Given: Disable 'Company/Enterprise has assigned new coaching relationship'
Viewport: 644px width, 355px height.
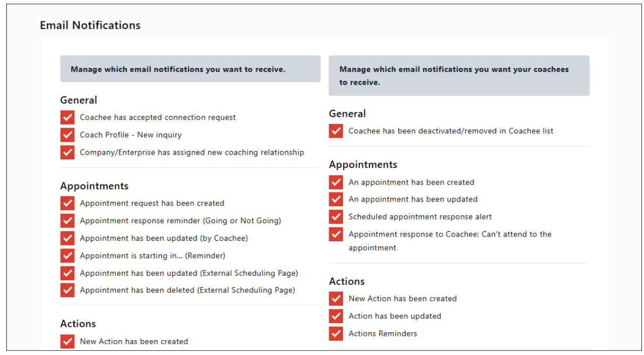Looking at the screenshot, I should (67, 153).
